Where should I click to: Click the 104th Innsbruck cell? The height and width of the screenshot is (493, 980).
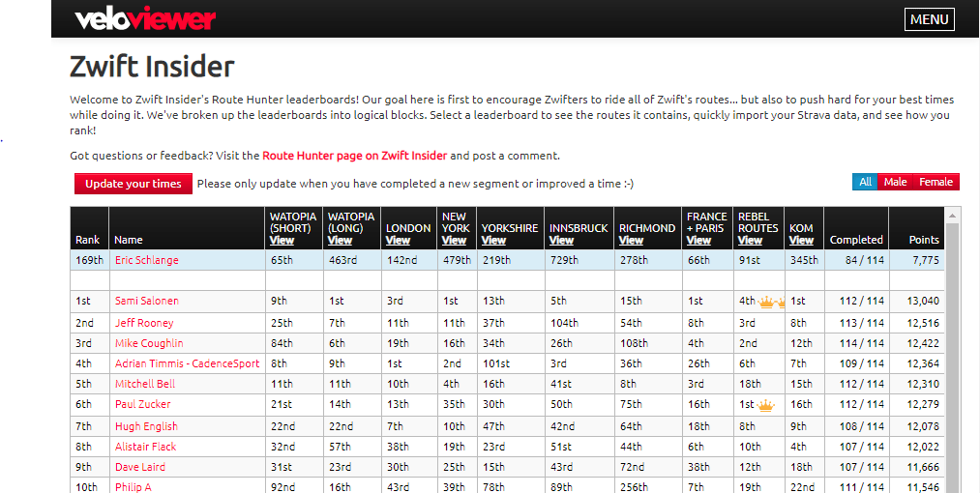[579, 323]
